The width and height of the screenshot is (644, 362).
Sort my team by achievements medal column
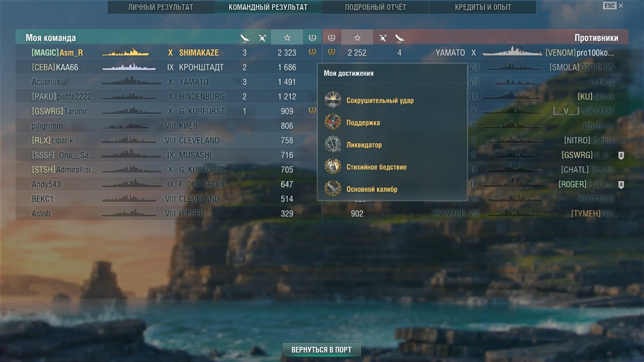[x=312, y=38]
